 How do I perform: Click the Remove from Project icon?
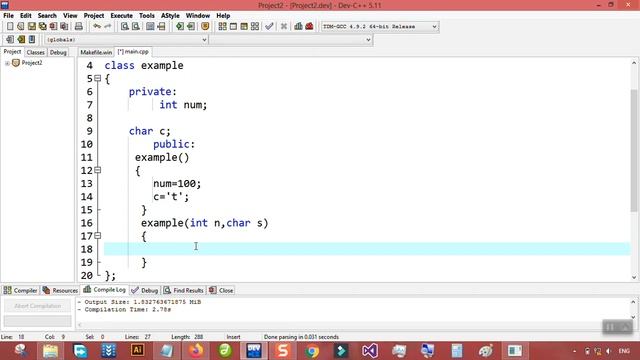click(21, 40)
